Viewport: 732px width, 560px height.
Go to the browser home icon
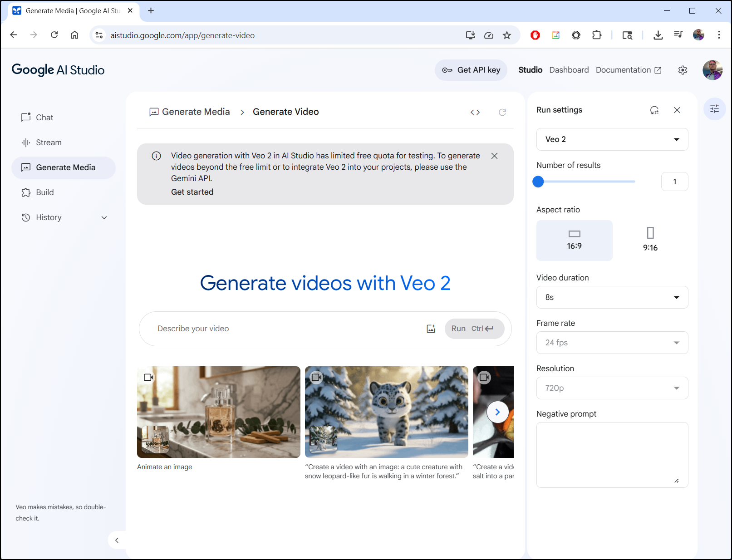tap(75, 35)
